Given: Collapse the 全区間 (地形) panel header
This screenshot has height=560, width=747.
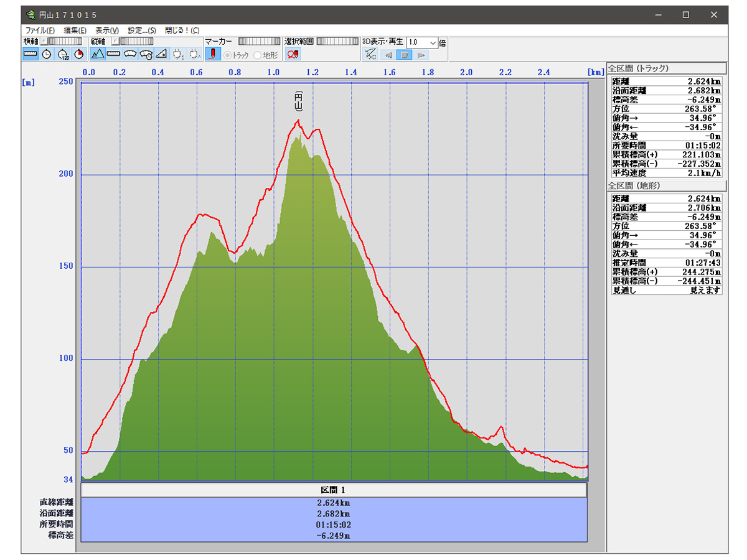Looking at the screenshot, I should [x=666, y=185].
